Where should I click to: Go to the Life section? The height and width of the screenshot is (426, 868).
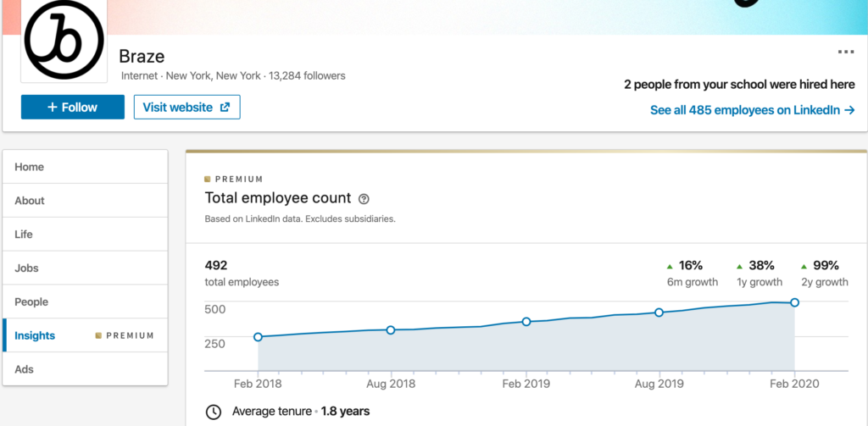tap(86, 234)
